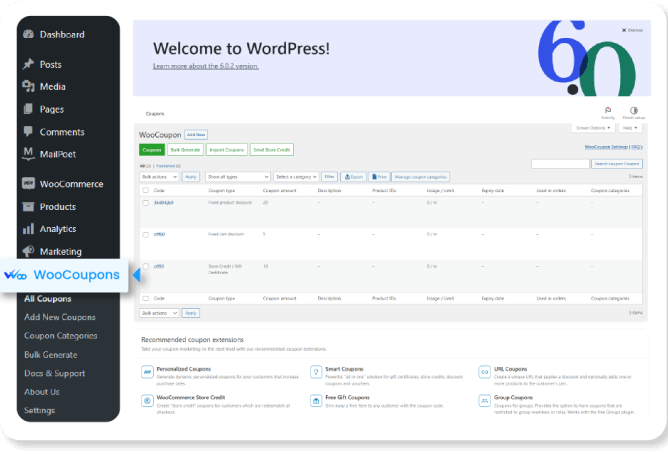The image size is (668, 454).
Task: Open Docs & Support submenu item
Action: coord(55,374)
